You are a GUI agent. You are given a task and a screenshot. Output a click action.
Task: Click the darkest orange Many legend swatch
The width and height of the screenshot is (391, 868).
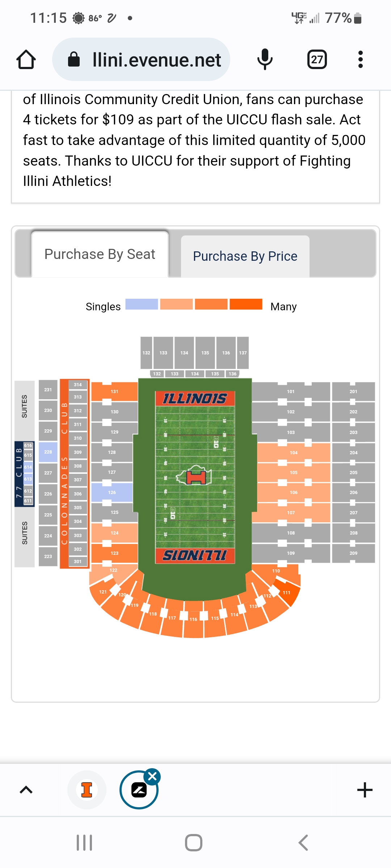[246, 305]
